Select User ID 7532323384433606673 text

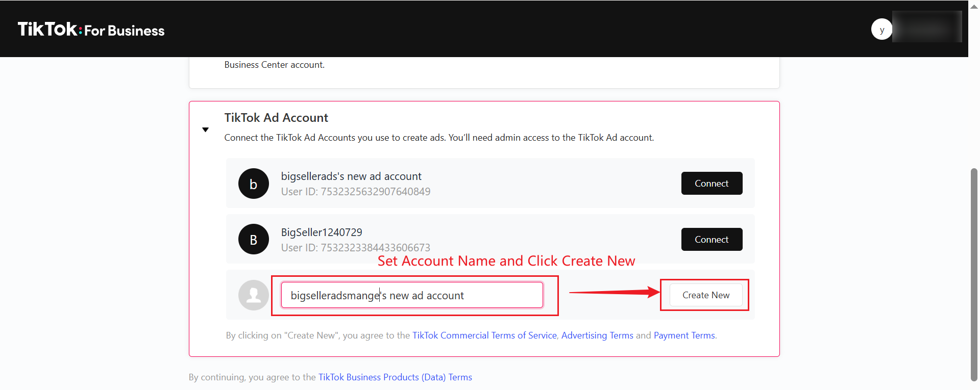tap(356, 248)
